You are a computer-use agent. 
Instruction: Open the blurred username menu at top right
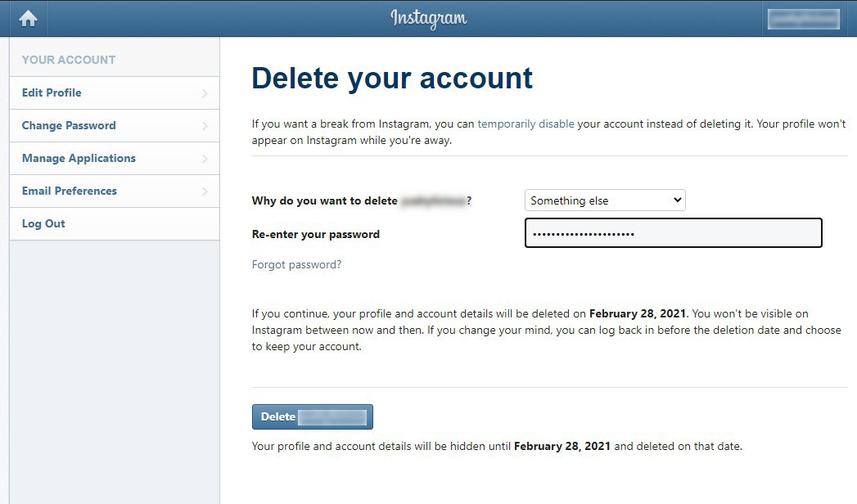(x=804, y=19)
